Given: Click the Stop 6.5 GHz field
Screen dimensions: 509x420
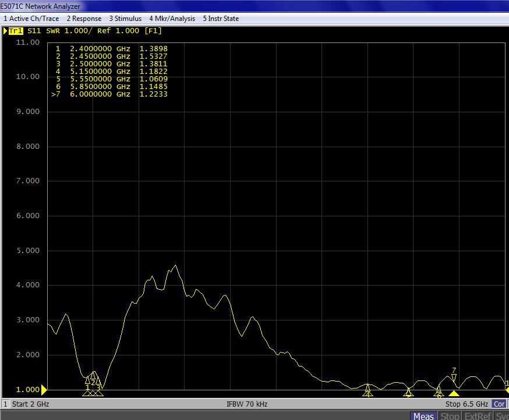Looking at the screenshot, I should click(x=466, y=404).
